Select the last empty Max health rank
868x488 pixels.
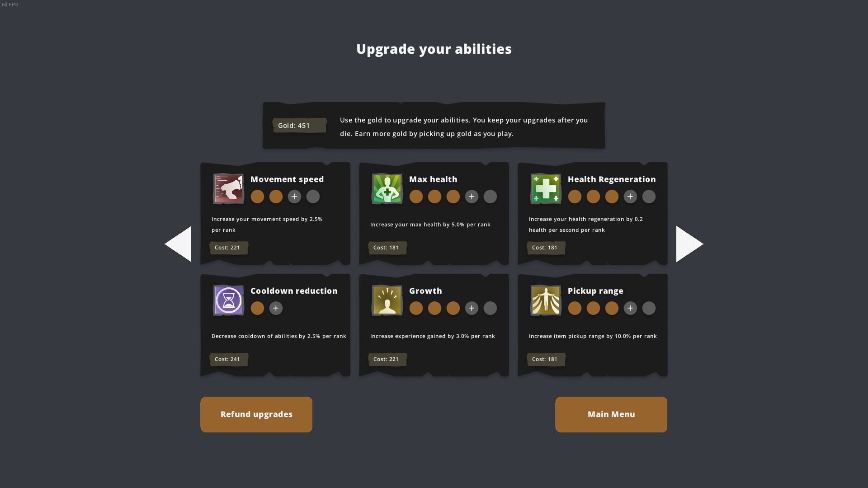point(490,197)
